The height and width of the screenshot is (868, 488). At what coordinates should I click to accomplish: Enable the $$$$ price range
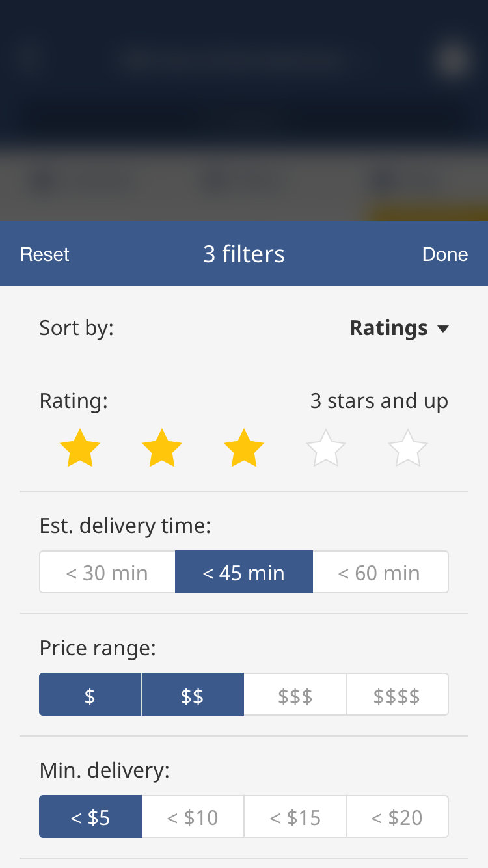tap(397, 695)
